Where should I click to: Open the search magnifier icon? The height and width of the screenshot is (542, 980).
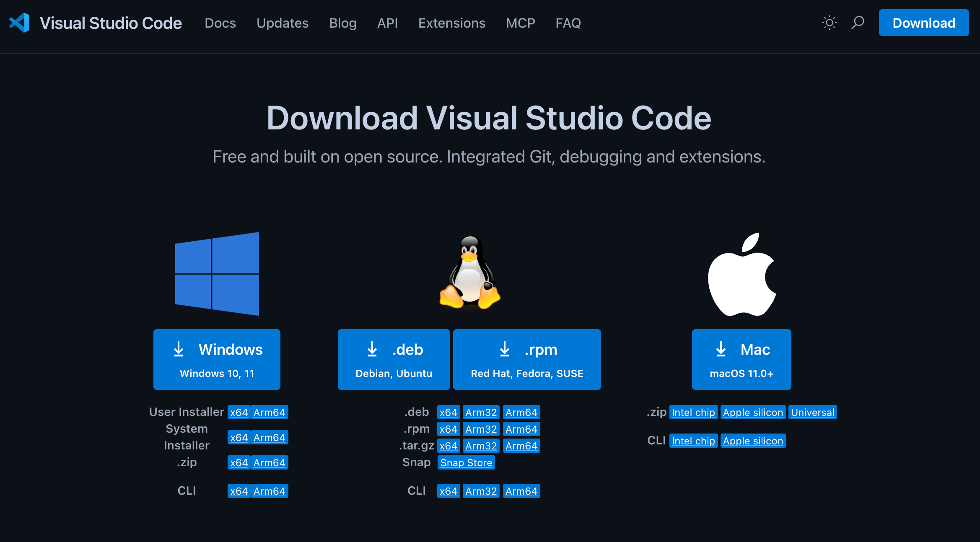(858, 23)
